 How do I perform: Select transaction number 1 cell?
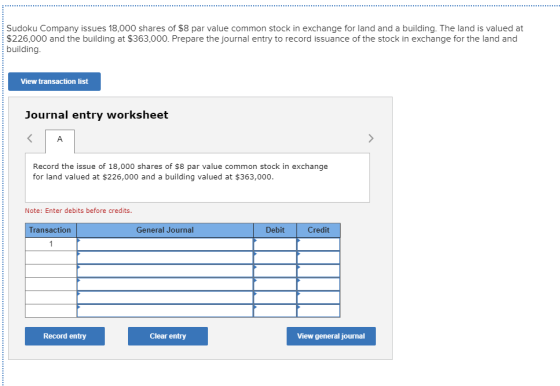[51, 244]
